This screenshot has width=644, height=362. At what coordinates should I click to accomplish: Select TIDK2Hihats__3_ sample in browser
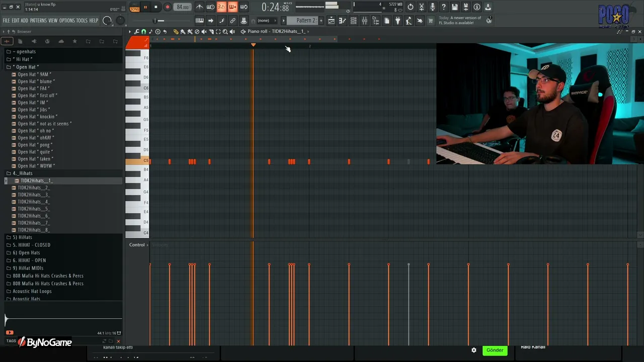pyautogui.click(x=33, y=195)
